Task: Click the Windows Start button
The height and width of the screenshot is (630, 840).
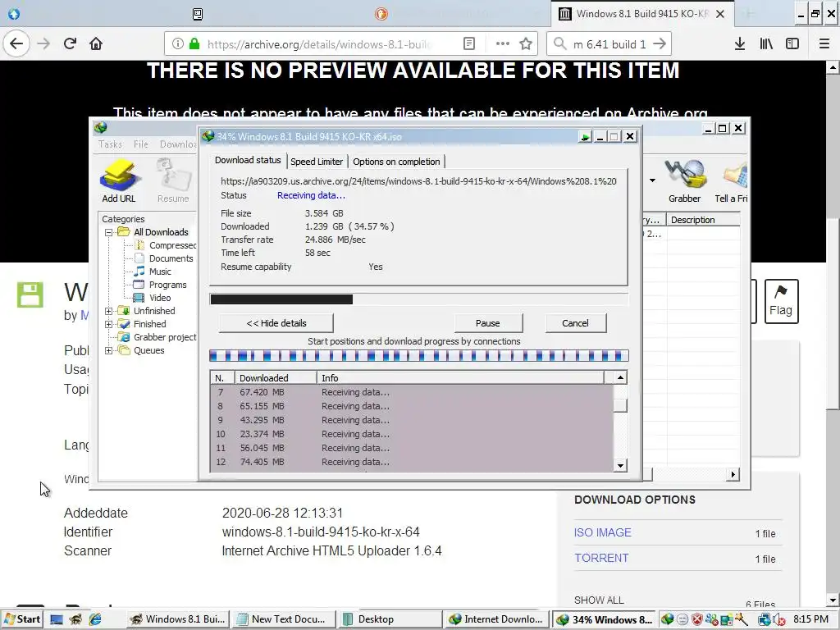Action: (x=22, y=619)
